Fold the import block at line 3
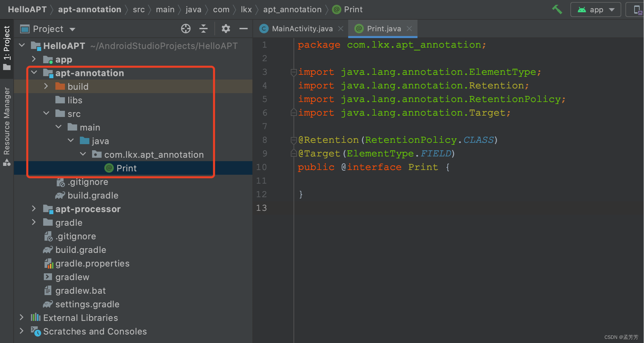The height and width of the screenshot is (343, 644). pyautogui.click(x=294, y=72)
